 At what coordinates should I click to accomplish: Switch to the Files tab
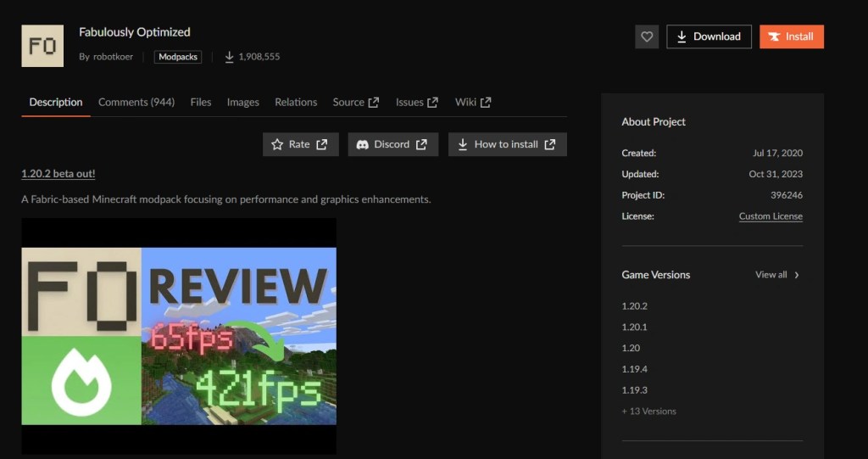pyautogui.click(x=200, y=102)
